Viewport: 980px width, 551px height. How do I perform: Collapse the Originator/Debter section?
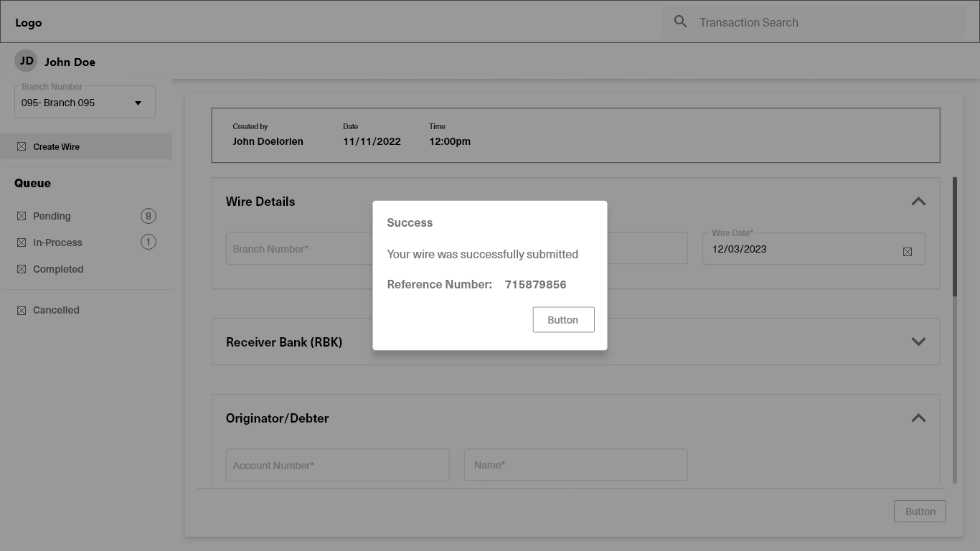pos(918,418)
